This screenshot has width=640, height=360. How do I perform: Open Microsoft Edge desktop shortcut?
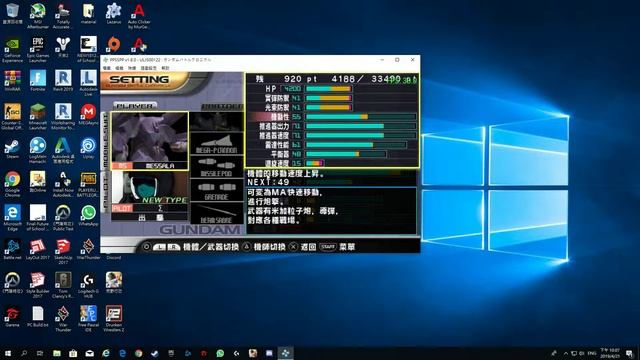tap(12, 218)
